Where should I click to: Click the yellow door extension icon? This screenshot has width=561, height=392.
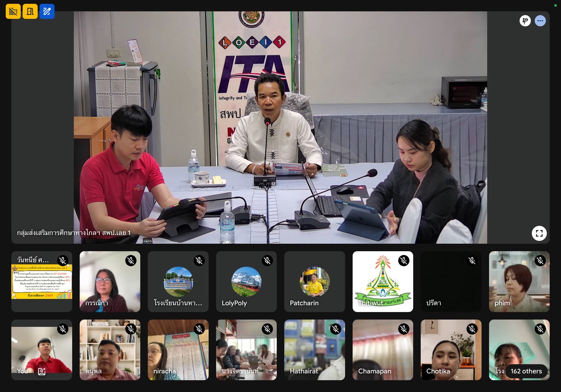(x=30, y=11)
